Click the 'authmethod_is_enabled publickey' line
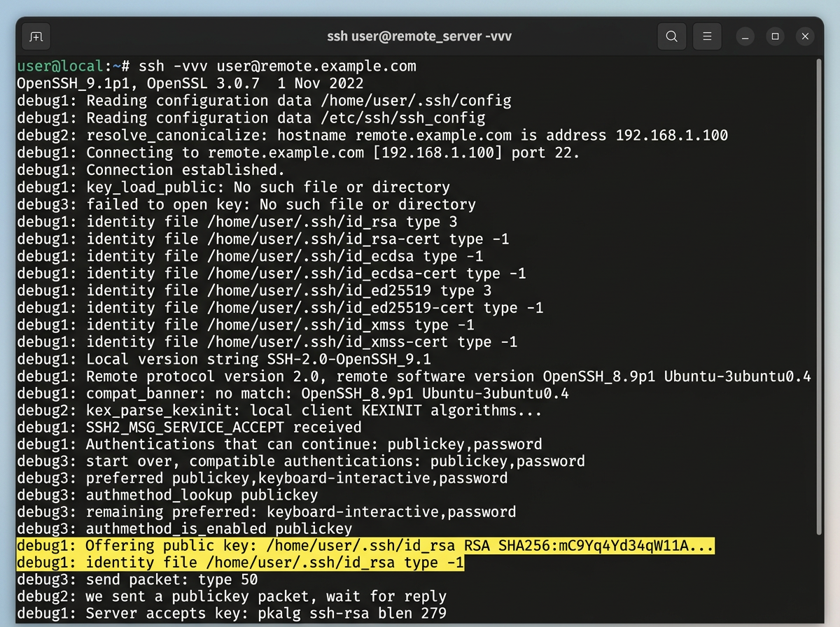The image size is (840, 627). click(x=185, y=529)
